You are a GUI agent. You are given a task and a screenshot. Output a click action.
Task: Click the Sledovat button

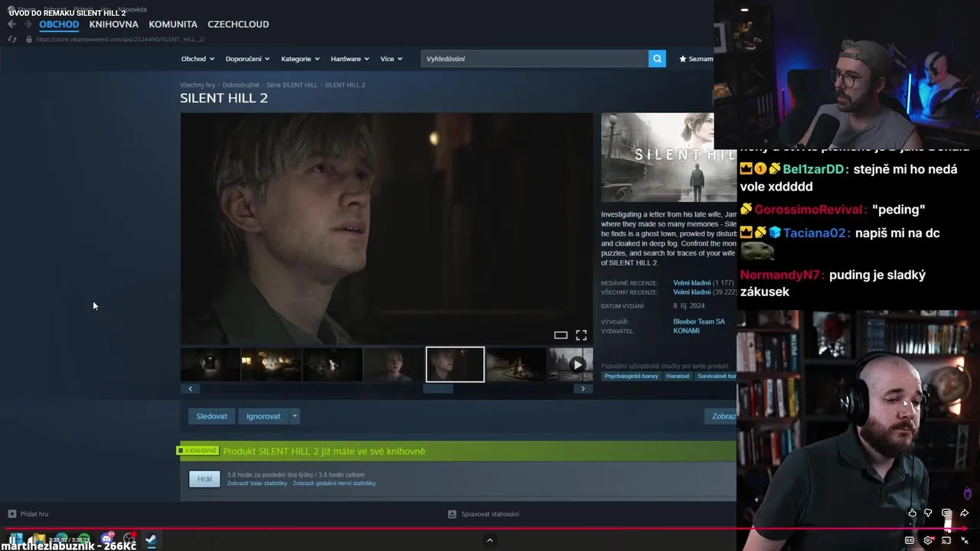[211, 416]
